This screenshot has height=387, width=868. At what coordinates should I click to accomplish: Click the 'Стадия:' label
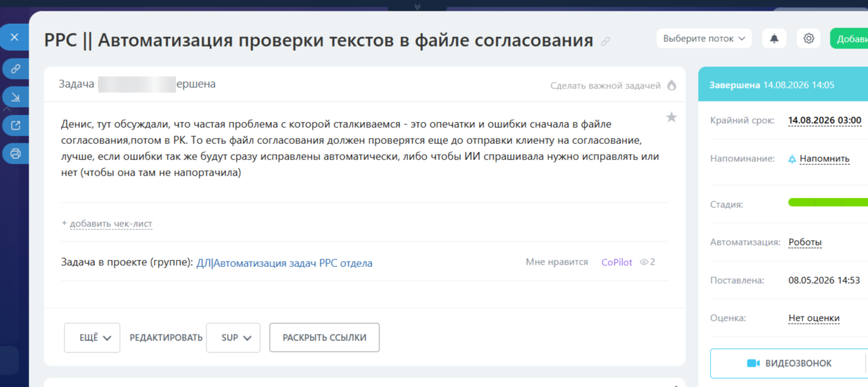[727, 204]
